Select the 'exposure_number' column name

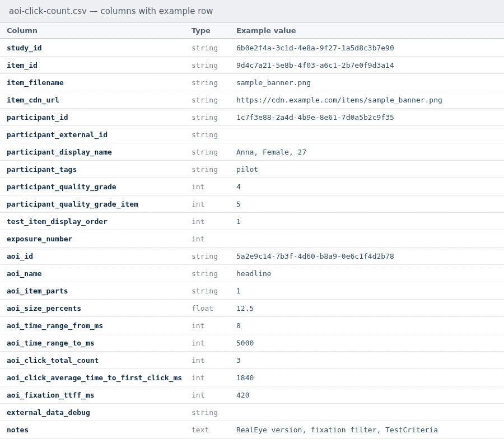pos(40,239)
